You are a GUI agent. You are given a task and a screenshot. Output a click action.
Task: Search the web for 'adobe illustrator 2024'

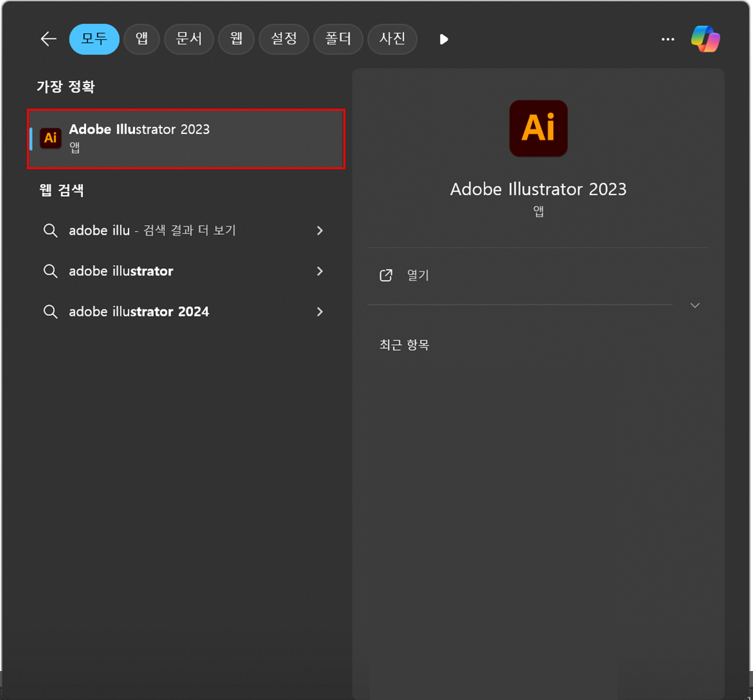click(x=139, y=312)
